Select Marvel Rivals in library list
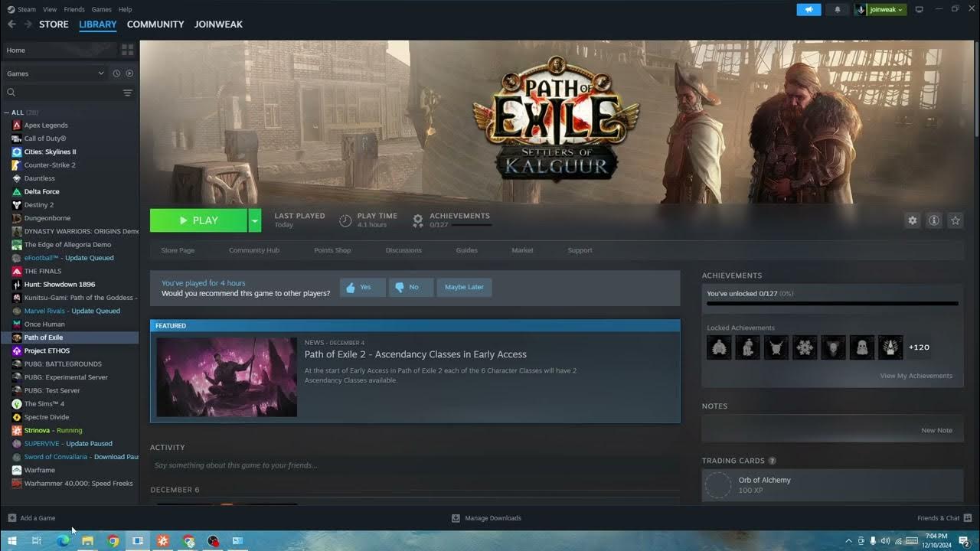Viewport: 980px width, 551px height. (72, 311)
